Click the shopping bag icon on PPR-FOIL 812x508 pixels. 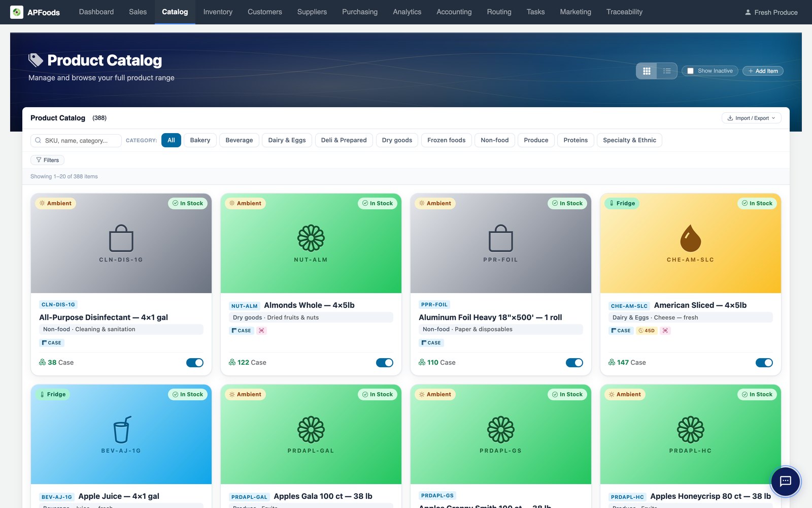point(501,238)
